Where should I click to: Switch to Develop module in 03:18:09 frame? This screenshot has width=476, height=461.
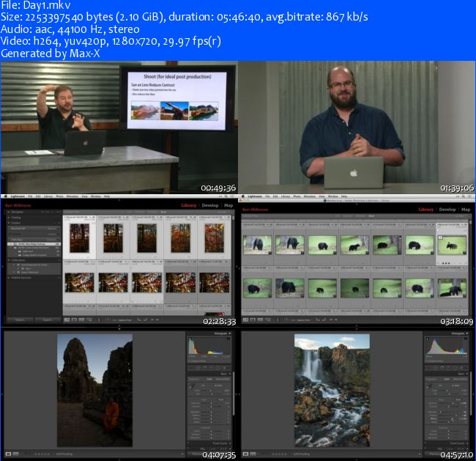point(447,210)
